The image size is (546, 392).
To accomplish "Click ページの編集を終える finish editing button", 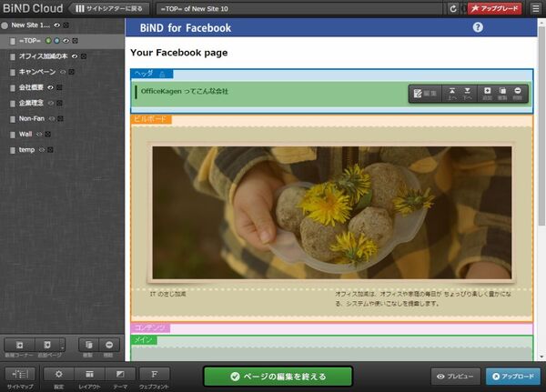I will pyautogui.click(x=278, y=377).
